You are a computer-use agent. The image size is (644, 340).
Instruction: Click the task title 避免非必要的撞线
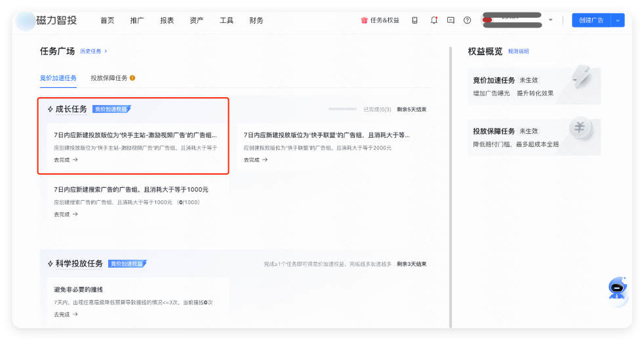click(x=79, y=289)
